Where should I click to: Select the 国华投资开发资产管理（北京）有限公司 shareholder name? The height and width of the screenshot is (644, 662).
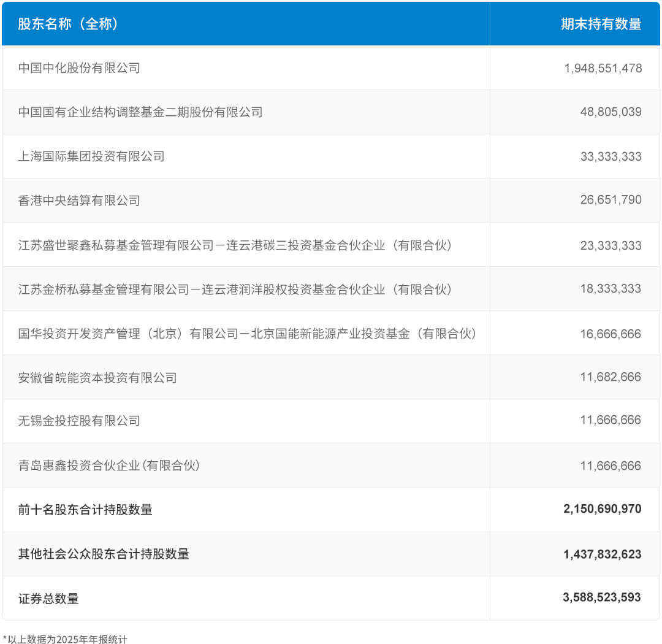[x=248, y=334]
